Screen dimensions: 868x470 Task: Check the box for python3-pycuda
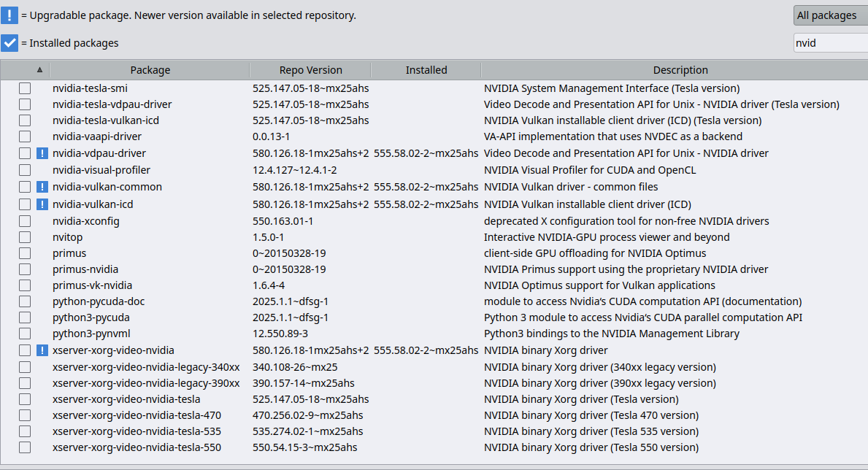coord(25,317)
